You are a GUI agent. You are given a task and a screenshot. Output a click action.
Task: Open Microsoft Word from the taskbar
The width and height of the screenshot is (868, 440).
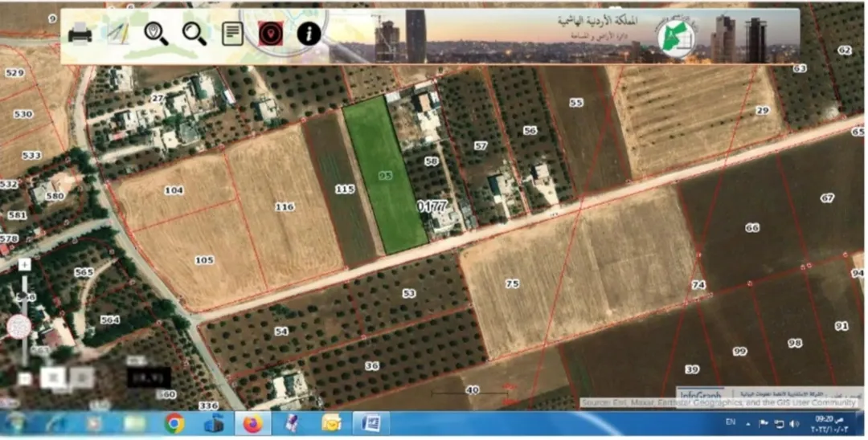(x=371, y=424)
